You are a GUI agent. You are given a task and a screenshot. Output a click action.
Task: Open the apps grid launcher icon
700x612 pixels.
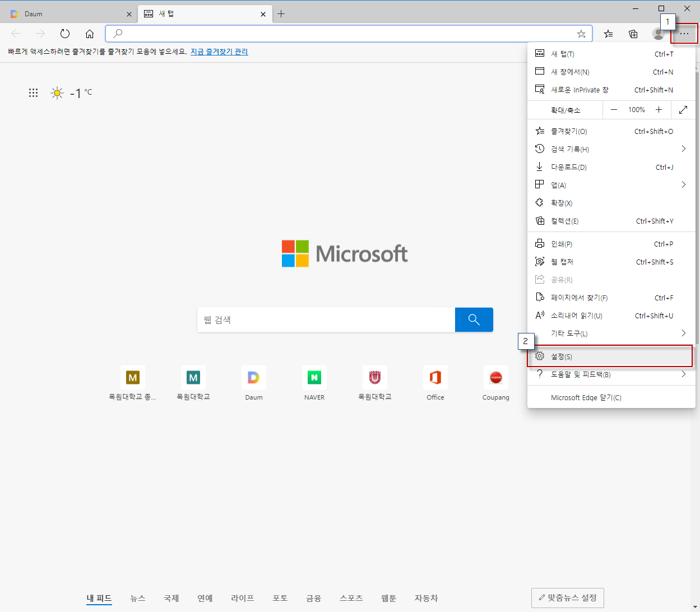(34, 93)
